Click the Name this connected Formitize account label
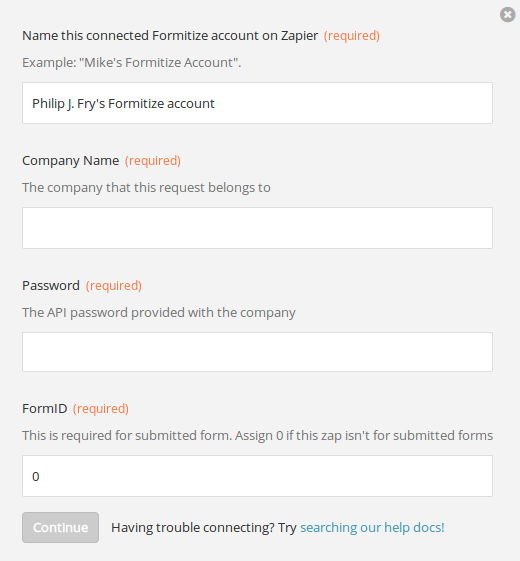This screenshot has width=520, height=561. point(170,36)
